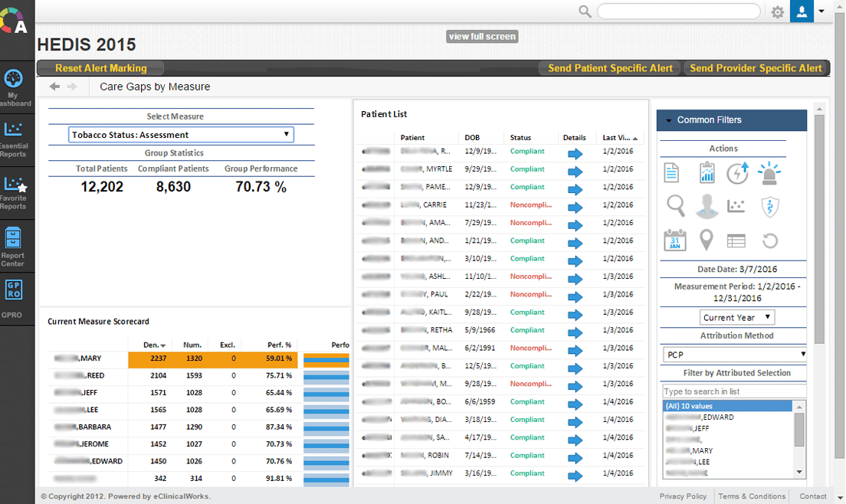Click the medical shield action icon
The width and height of the screenshot is (846, 504).
tap(770, 207)
